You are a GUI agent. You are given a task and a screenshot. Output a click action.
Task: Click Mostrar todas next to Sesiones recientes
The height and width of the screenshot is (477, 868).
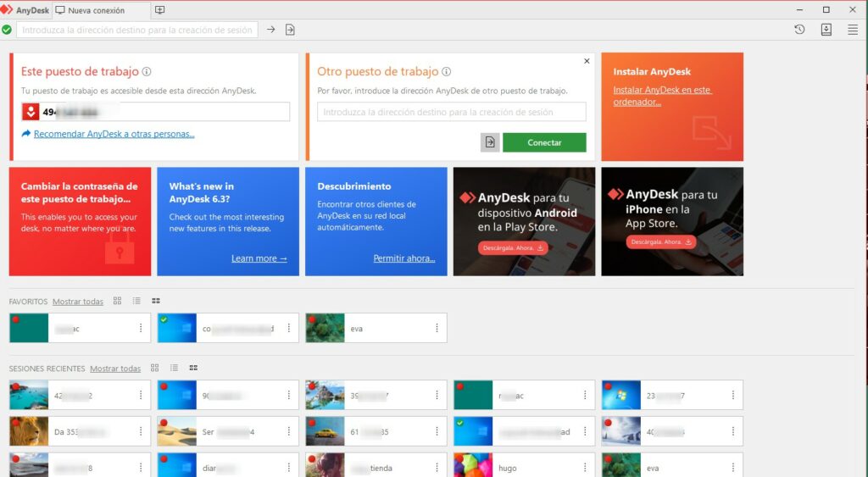click(x=115, y=369)
